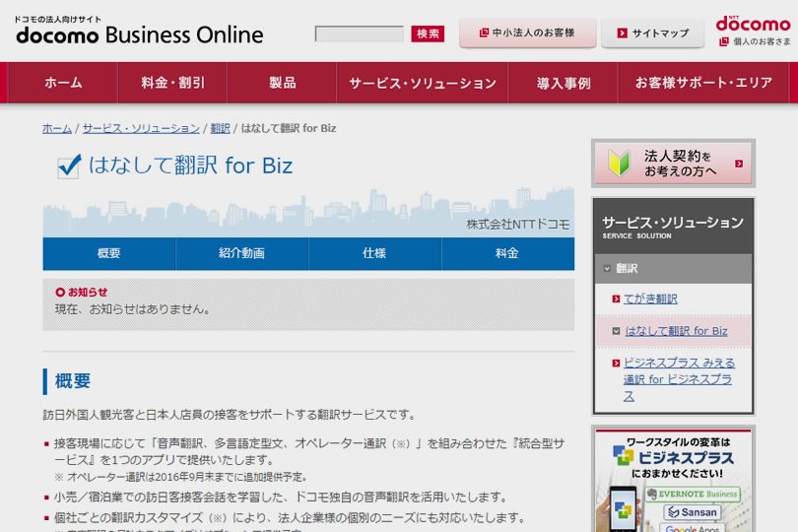The height and width of the screenshot is (532, 798).
Task: Click the red NTT docomo logo
Action: (754, 24)
